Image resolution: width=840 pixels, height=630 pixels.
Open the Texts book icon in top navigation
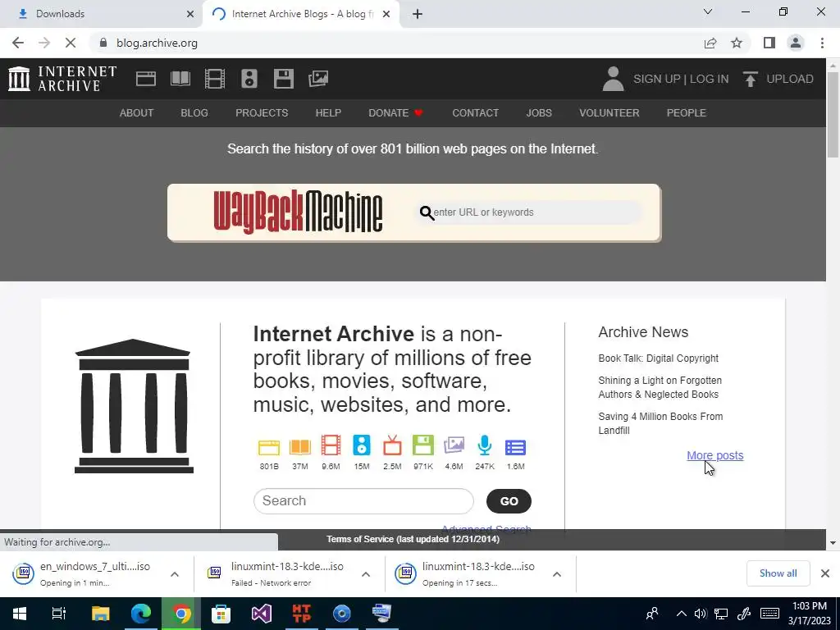tap(180, 79)
